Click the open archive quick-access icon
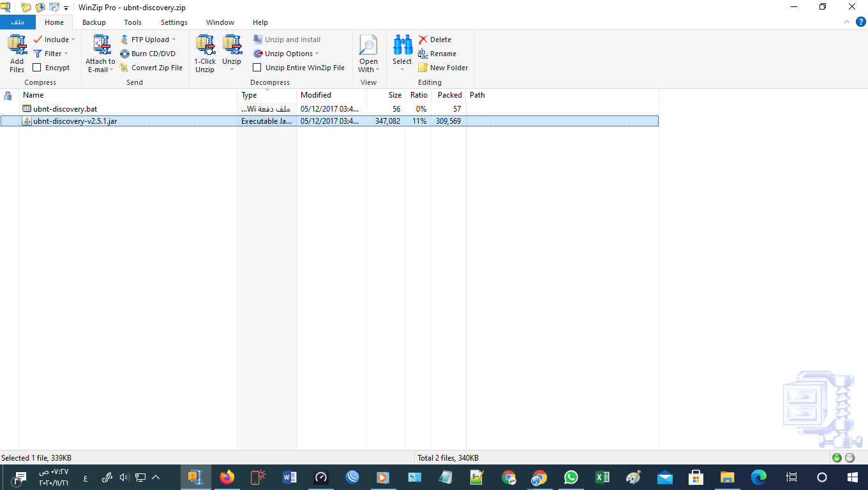The image size is (868, 490). point(40,8)
